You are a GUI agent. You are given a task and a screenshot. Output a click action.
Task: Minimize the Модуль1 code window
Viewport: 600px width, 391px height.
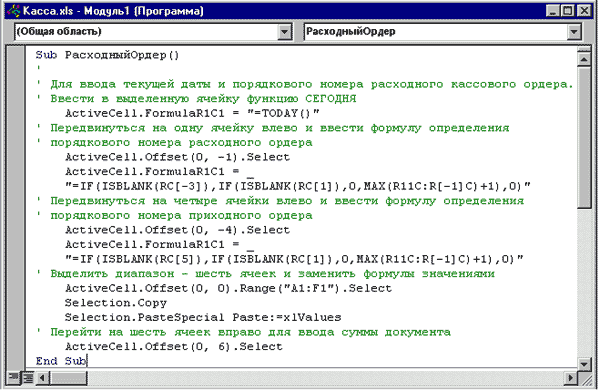pos(553,11)
